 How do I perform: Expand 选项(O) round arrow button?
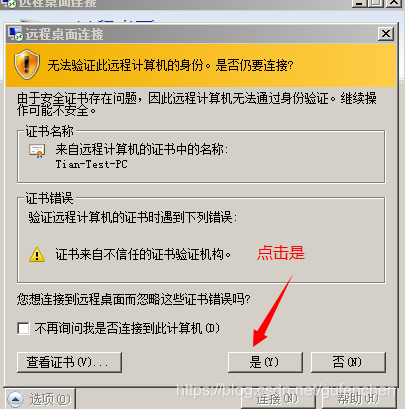tap(15, 399)
